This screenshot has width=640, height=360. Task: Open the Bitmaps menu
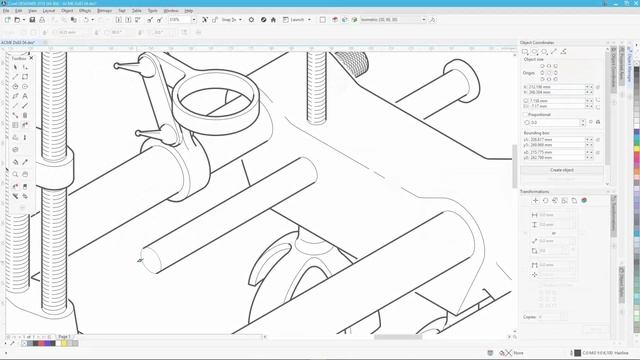pos(104,11)
